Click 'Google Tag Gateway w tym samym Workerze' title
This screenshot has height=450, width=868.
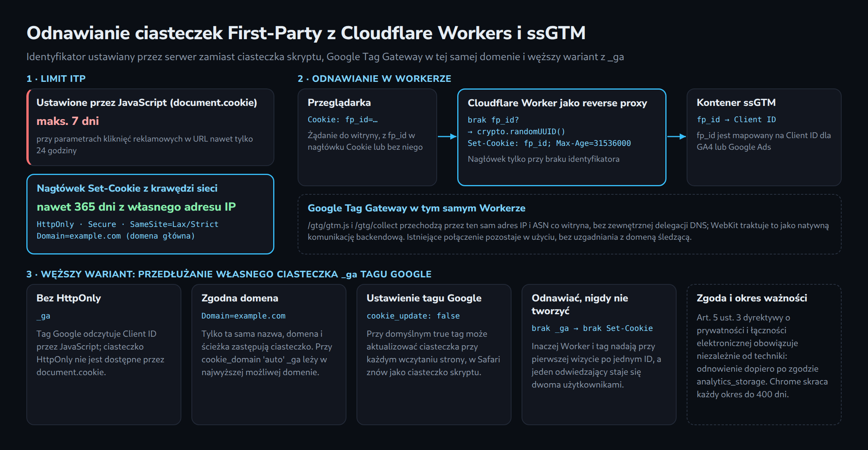point(416,208)
